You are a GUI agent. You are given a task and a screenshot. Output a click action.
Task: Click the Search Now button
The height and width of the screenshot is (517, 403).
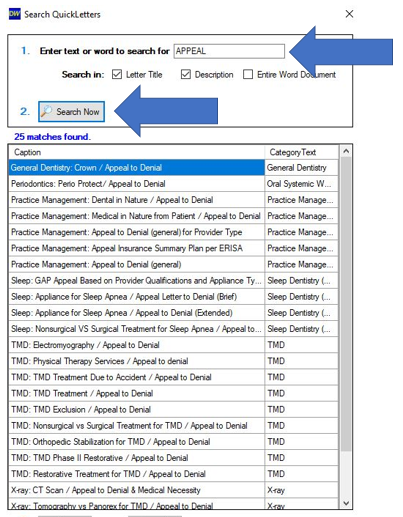(x=71, y=111)
